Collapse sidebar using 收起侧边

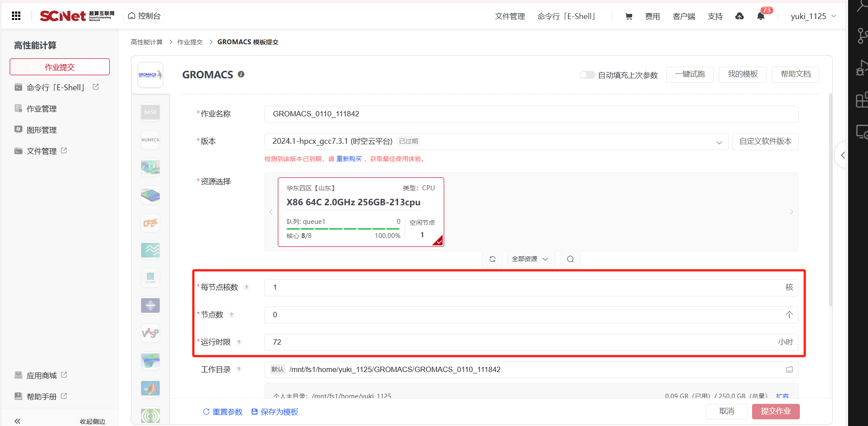point(92,422)
